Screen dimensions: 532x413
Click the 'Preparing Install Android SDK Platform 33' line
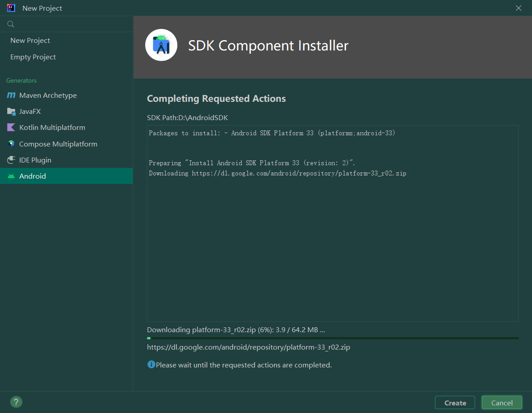[x=252, y=163]
